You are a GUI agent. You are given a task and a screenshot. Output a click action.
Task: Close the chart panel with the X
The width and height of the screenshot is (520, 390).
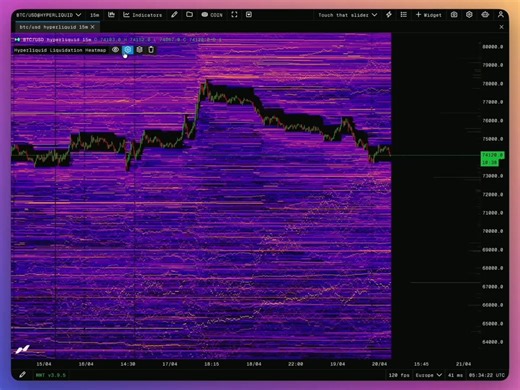point(502,27)
